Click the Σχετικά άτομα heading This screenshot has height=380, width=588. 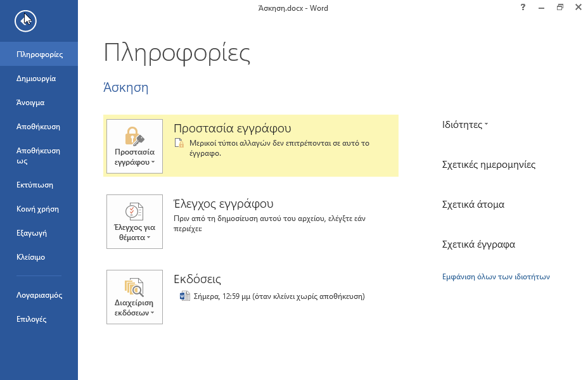coord(473,204)
